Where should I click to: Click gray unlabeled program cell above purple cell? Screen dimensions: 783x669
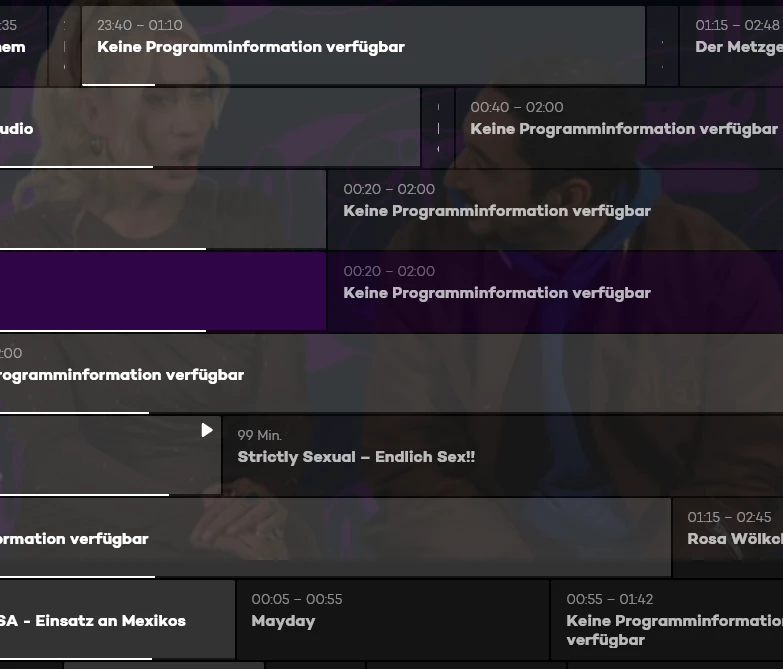click(x=162, y=209)
